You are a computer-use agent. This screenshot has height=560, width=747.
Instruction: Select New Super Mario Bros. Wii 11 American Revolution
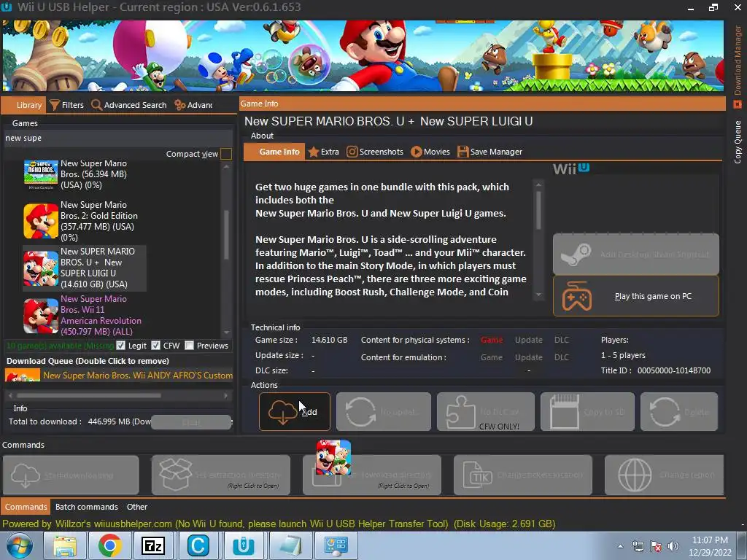[85, 315]
